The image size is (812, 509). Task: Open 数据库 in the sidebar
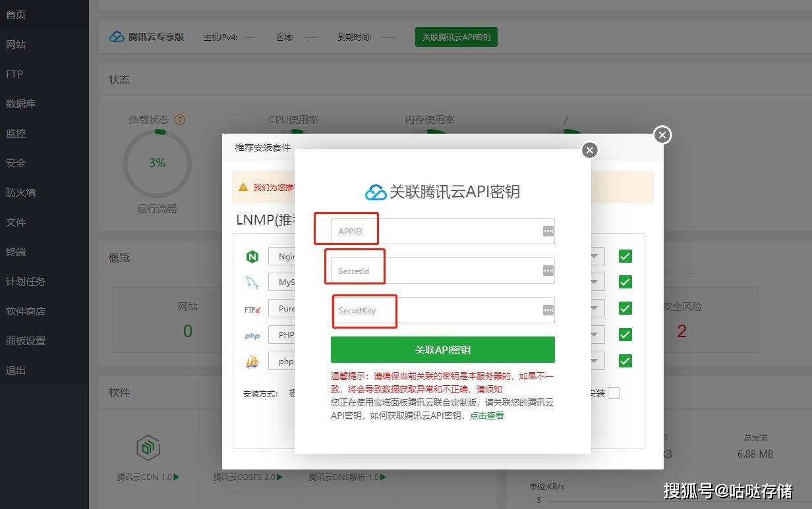44,103
